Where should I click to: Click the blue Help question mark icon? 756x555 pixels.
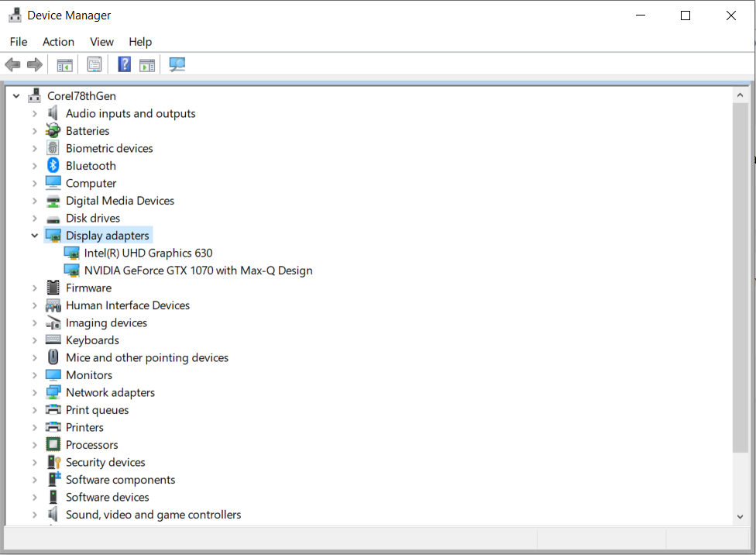click(x=125, y=64)
